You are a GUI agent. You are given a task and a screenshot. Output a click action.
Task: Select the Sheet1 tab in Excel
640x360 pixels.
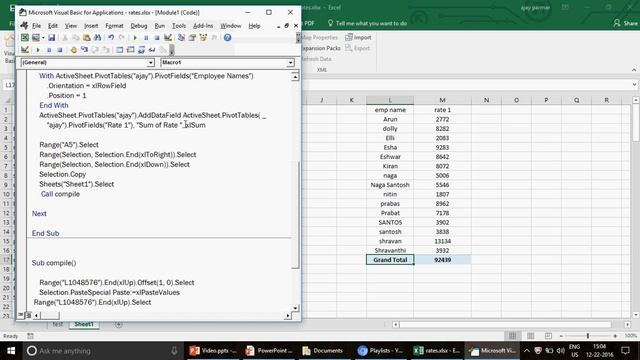click(x=84, y=324)
